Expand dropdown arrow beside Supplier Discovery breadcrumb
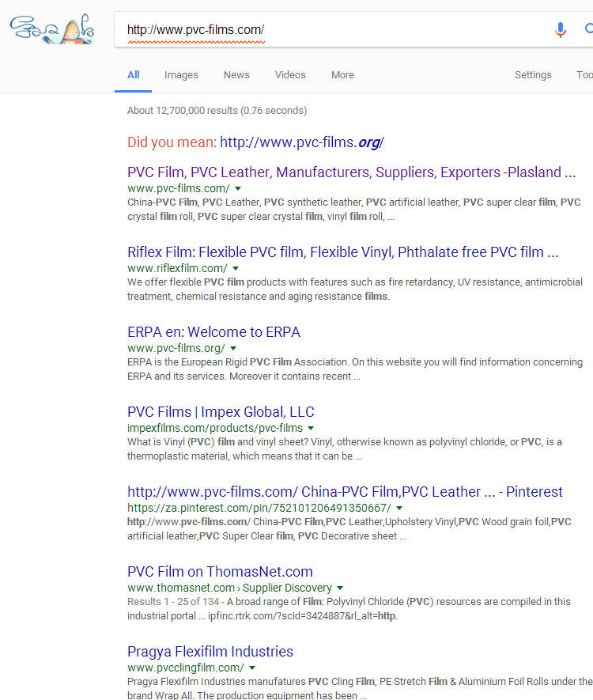The image size is (593, 700). pos(340,588)
